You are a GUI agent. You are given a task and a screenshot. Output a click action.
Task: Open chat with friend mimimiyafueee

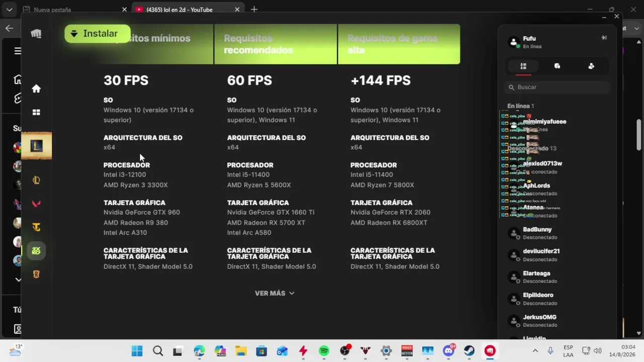coord(557,125)
